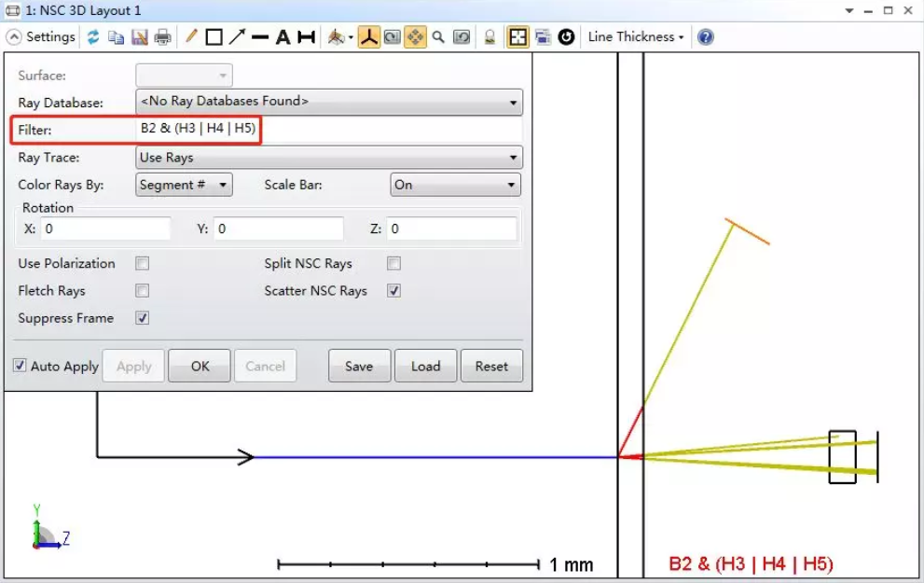924x583 pixels.
Task: Click the Reset button
Action: (491, 366)
